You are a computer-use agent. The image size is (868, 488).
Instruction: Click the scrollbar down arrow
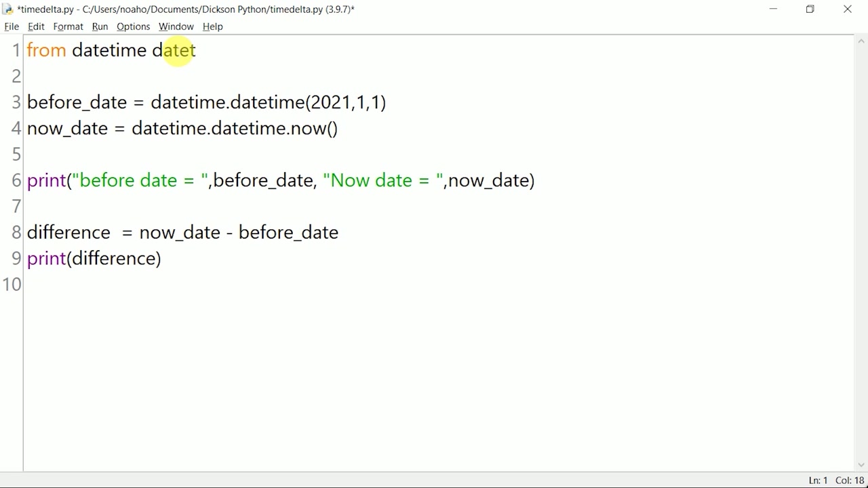861,465
